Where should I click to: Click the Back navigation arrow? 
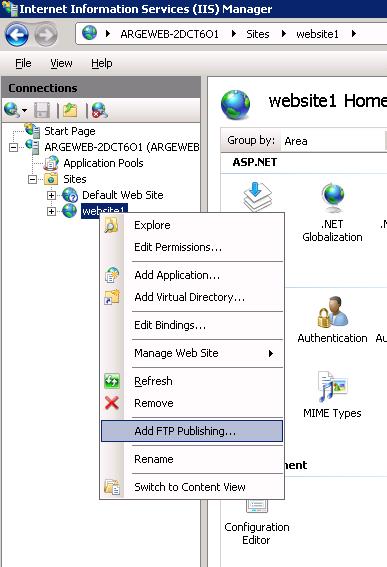(x=17, y=35)
